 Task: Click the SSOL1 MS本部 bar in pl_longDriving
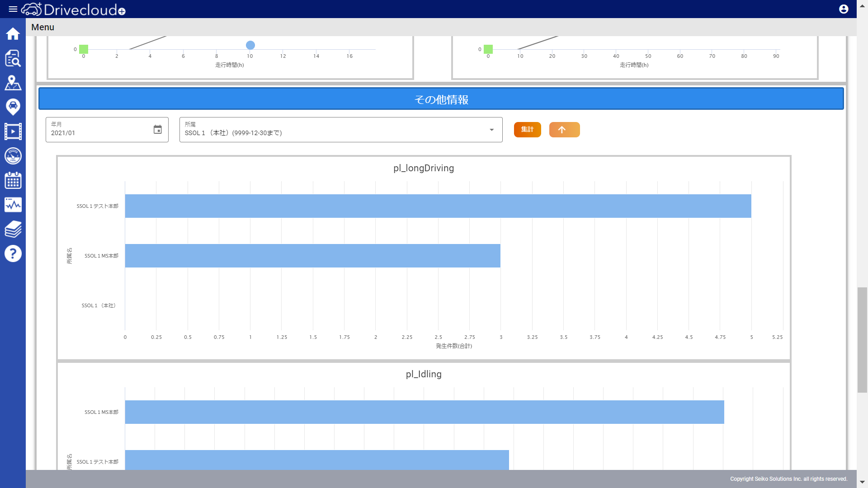tap(313, 256)
